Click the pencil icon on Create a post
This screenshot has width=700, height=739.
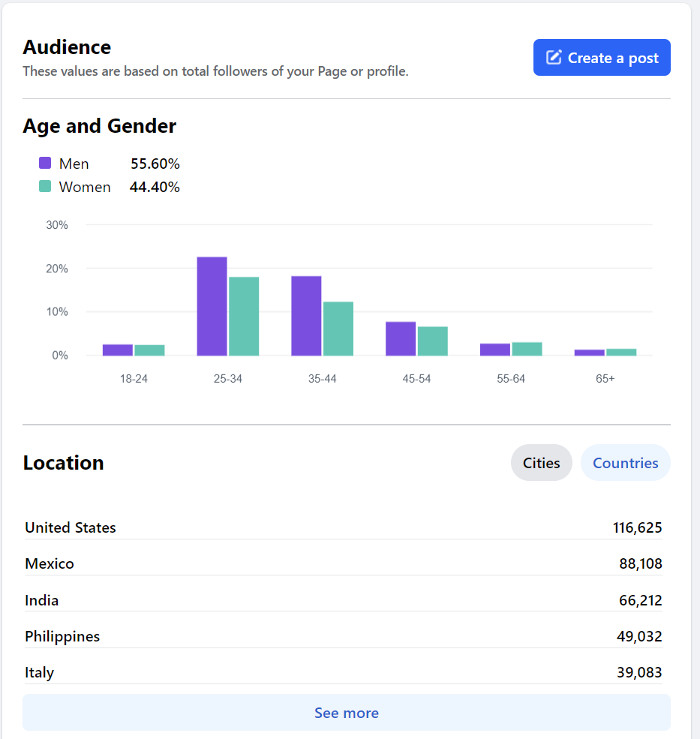point(554,57)
